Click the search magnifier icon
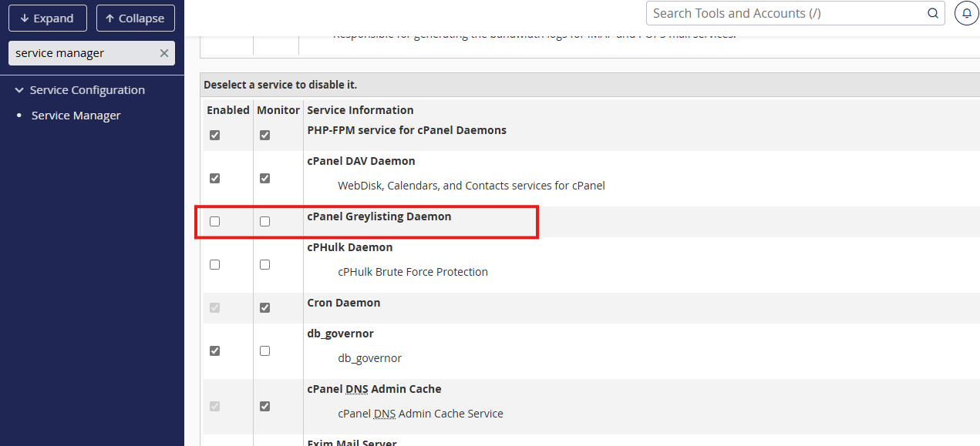This screenshot has height=446, width=980. pos(932,13)
